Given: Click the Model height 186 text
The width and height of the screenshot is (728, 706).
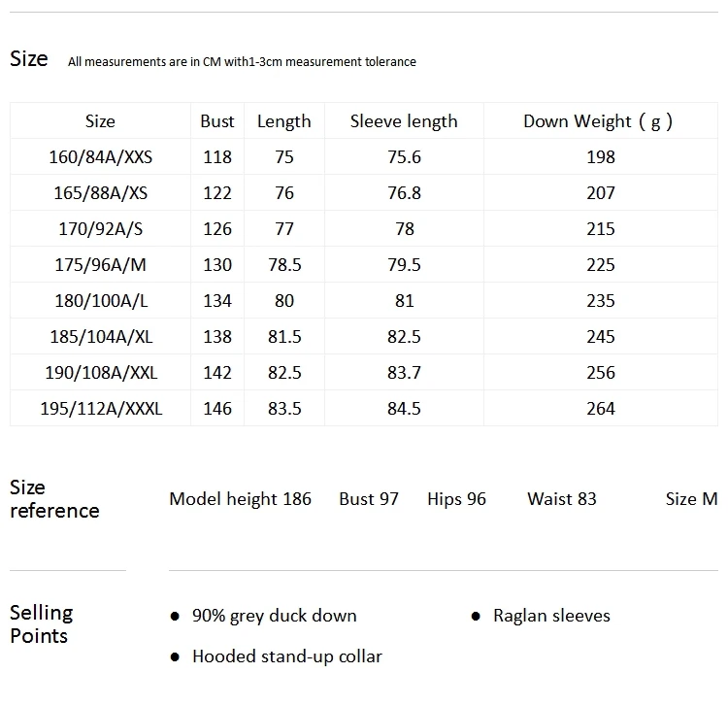Looking at the screenshot, I should [x=240, y=499].
